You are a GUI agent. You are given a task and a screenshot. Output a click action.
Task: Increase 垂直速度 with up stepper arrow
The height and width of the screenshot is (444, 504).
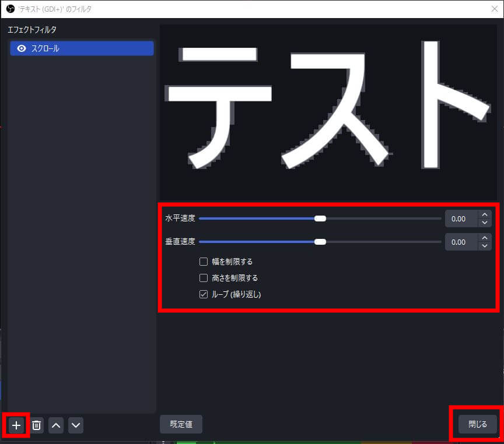pyautogui.click(x=485, y=238)
